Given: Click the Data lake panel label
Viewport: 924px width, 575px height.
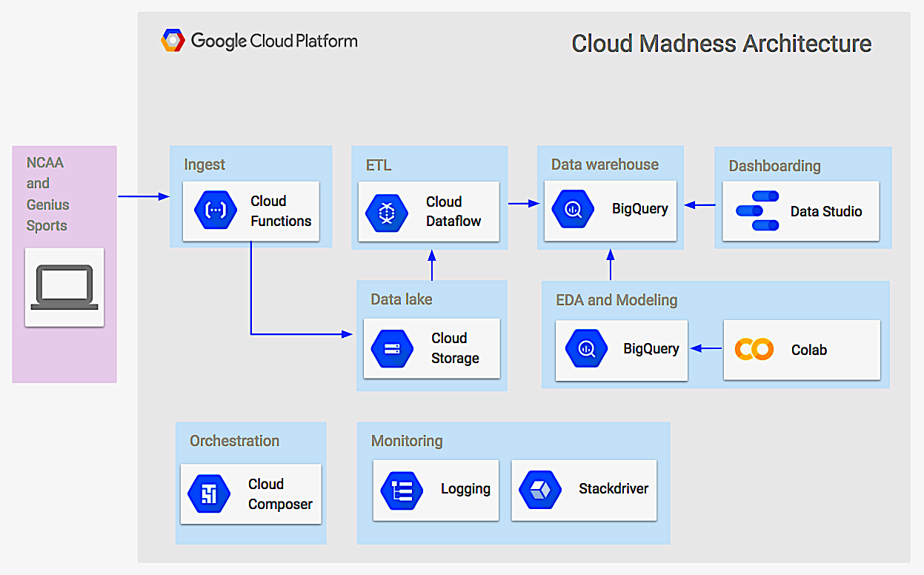Looking at the screenshot, I should coord(401,299).
